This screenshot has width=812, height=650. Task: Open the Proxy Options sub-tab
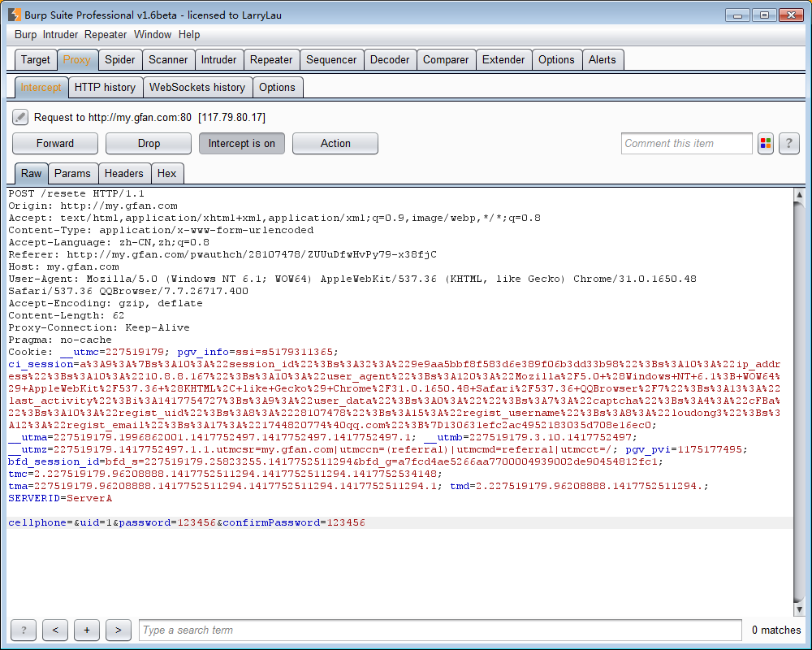277,87
